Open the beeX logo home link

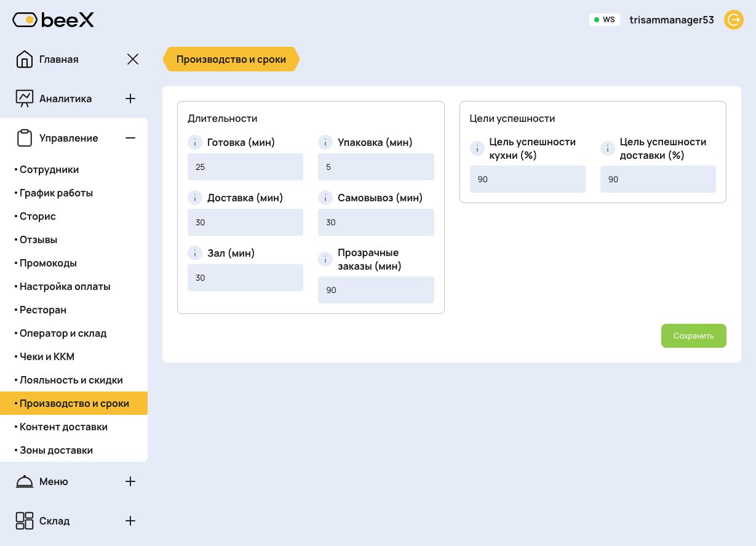(54, 20)
